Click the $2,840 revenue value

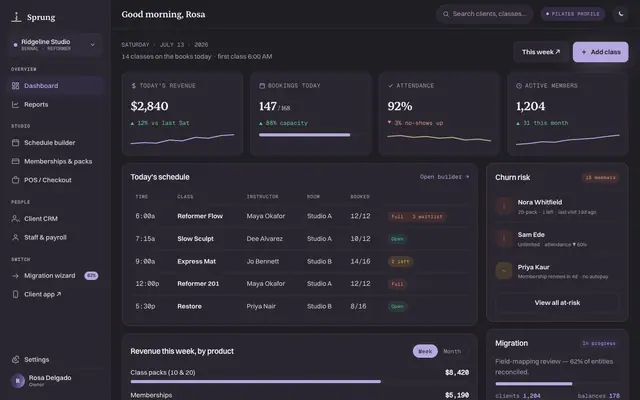click(x=149, y=106)
